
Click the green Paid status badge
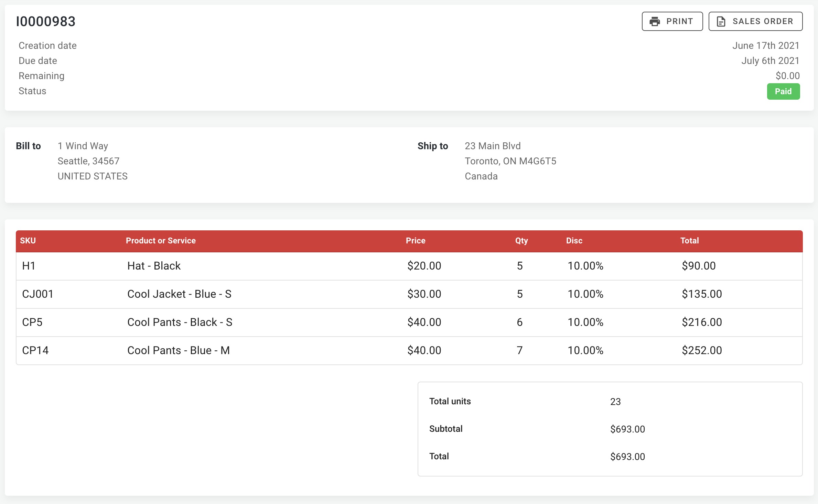click(x=783, y=91)
